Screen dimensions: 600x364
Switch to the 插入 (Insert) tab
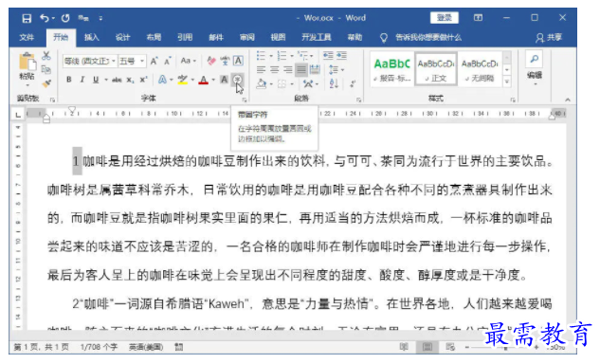(x=91, y=38)
